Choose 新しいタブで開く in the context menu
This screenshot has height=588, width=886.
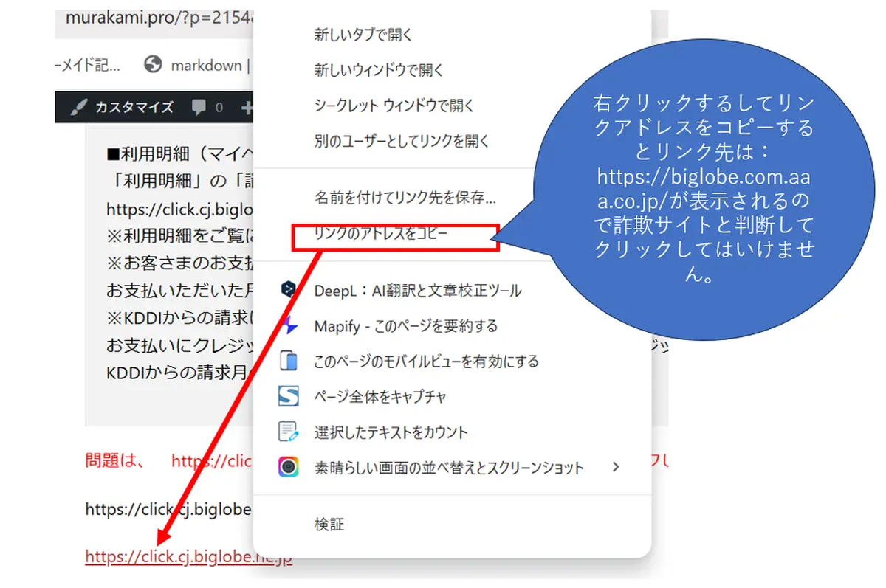[x=360, y=33]
